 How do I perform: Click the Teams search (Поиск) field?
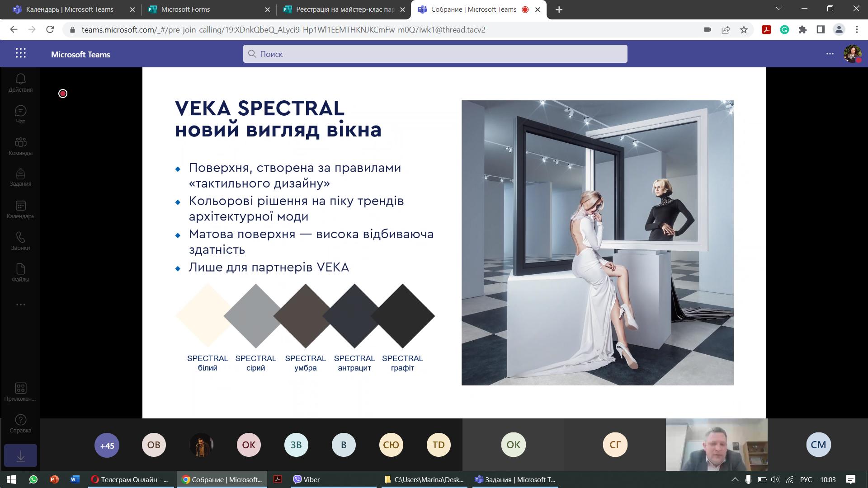[435, 54]
